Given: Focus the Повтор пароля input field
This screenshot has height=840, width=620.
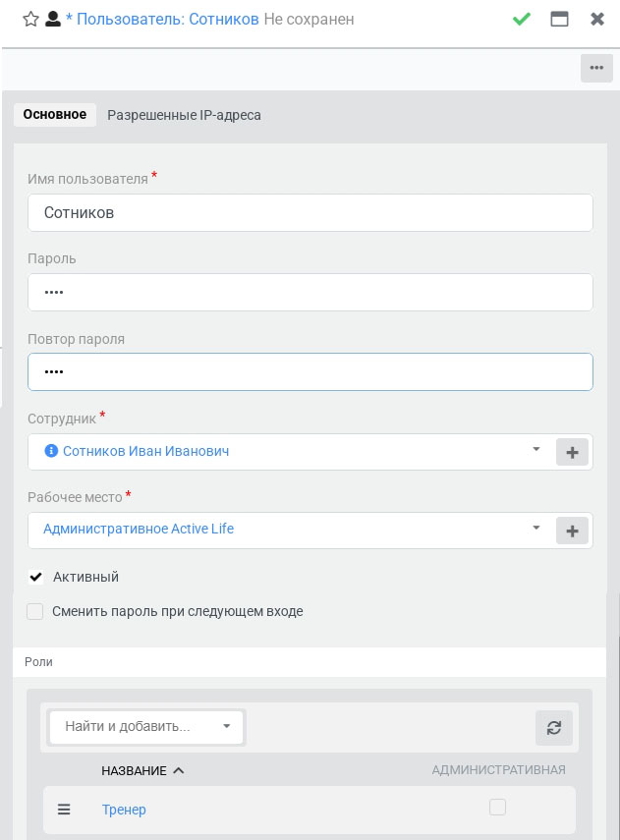Looking at the screenshot, I should pos(310,371).
